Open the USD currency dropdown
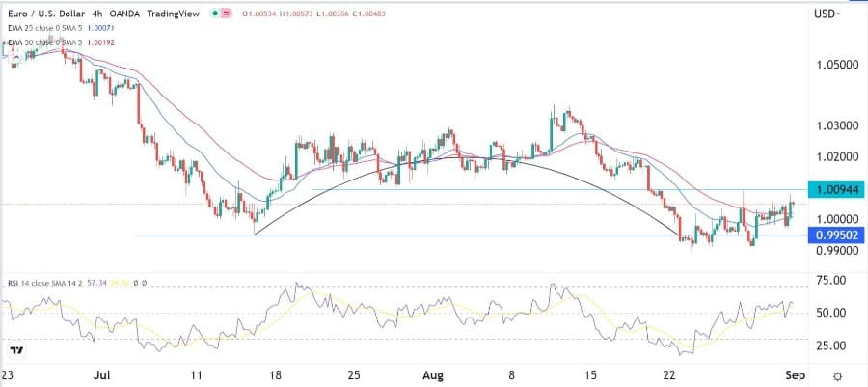Screen dimensions: 868x387 click(x=828, y=14)
